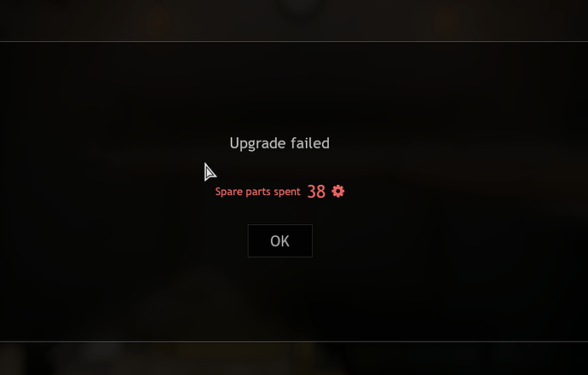The height and width of the screenshot is (375, 588).
Task: Select the "Upgrade failed" heading text
Action: tap(280, 144)
